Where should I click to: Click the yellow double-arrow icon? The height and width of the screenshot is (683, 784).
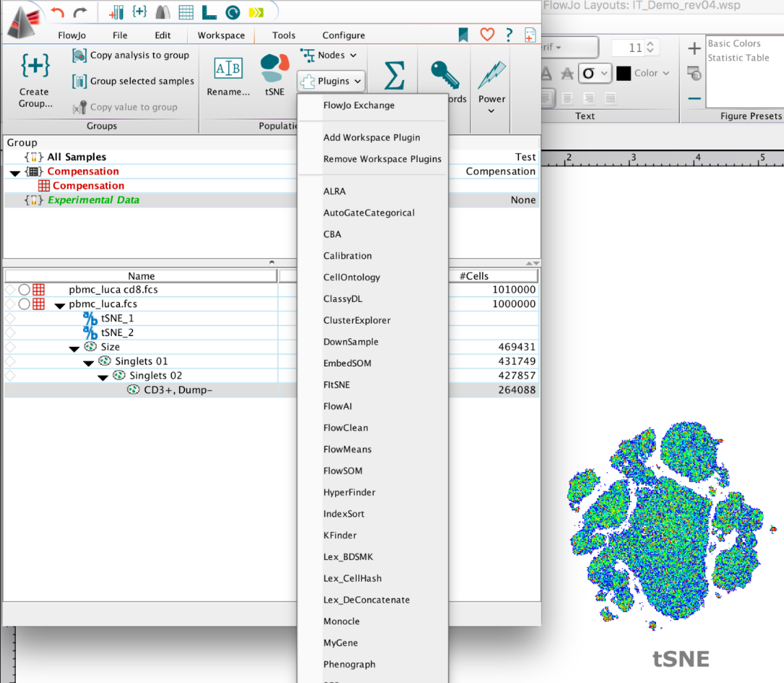click(256, 12)
